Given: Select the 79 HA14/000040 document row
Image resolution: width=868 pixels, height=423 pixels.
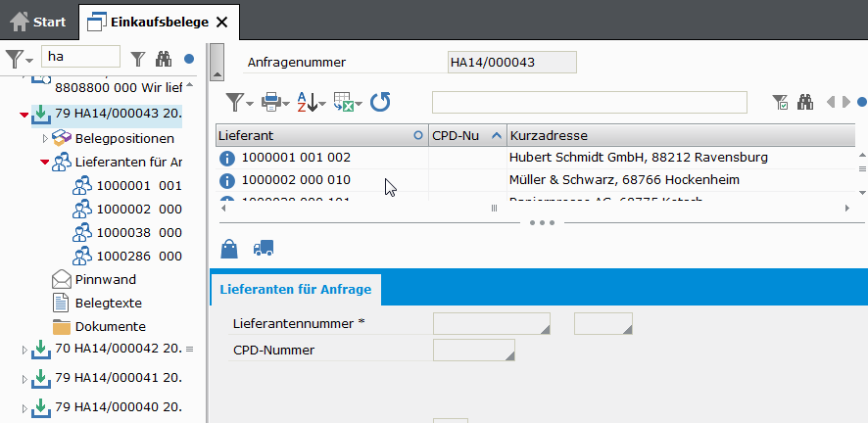Looking at the screenshot, I should point(107,407).
